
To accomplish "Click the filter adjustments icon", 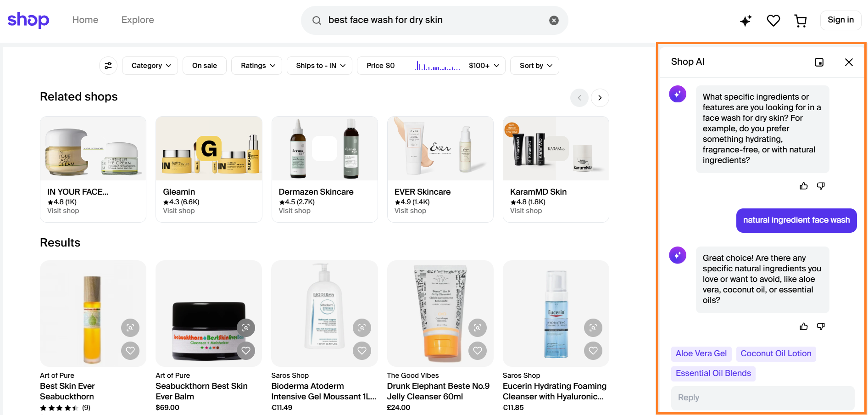I will [x=108, y=65].
